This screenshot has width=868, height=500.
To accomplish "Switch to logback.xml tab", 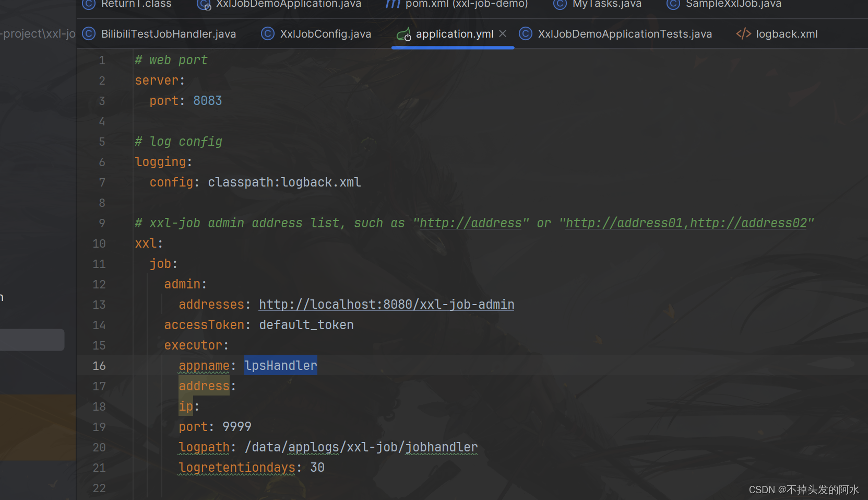I will 787,34.
